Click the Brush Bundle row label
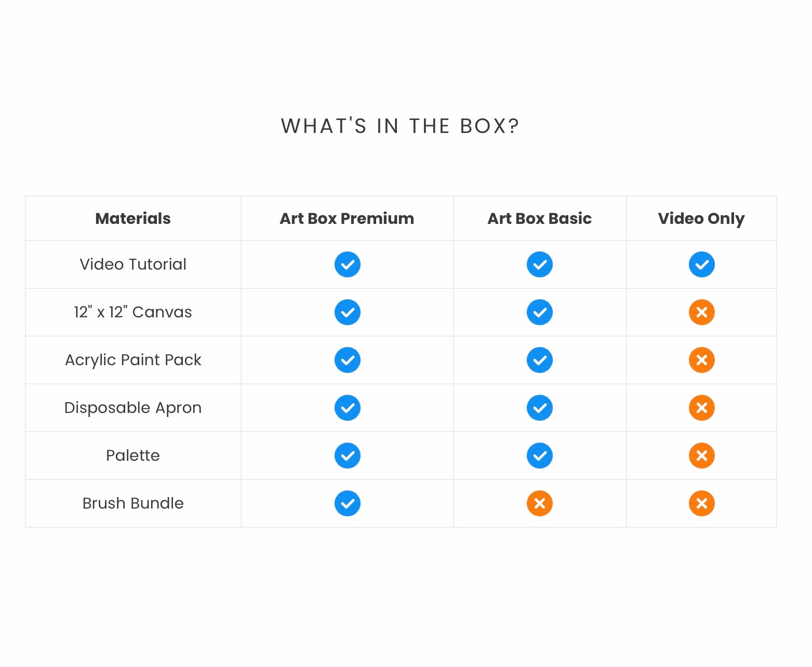The height and width of the screenshot is (667, 812). coord(133,503)
